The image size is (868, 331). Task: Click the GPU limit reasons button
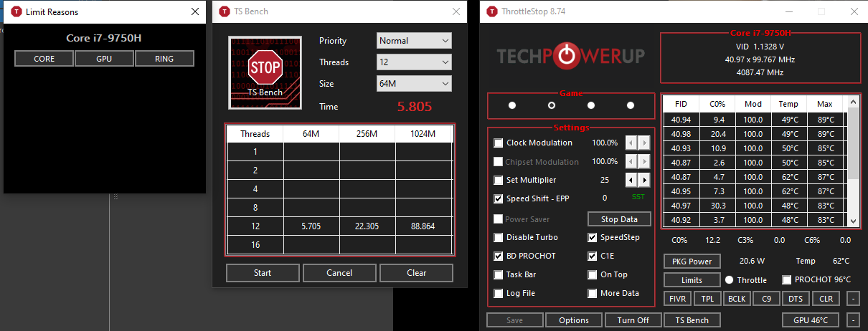[x=104, y=59]
